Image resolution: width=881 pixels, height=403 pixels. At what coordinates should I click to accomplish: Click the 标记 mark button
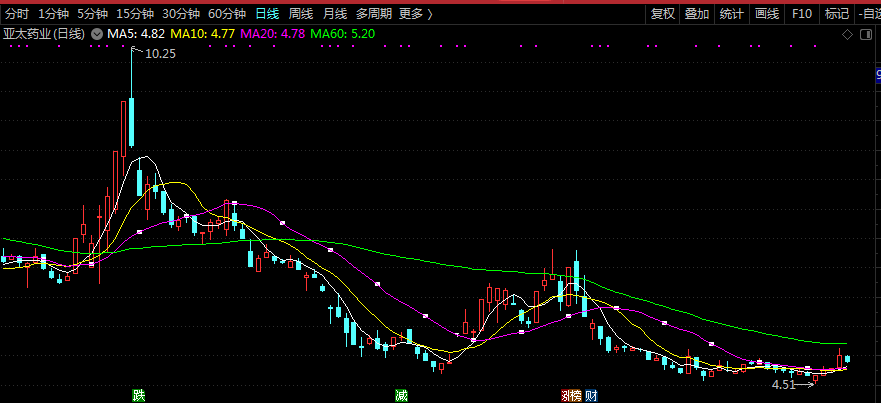837,14
